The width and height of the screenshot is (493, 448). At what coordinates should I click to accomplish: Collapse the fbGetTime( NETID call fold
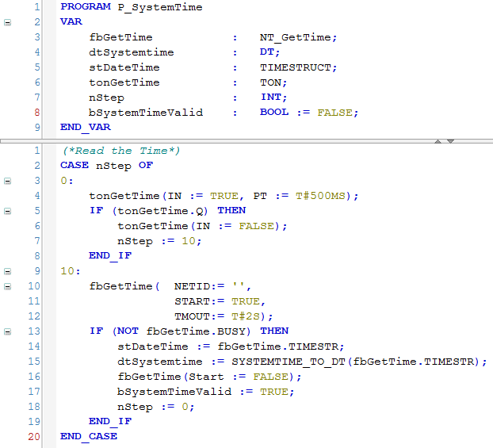pyautogui.click(x=8, y=286)
